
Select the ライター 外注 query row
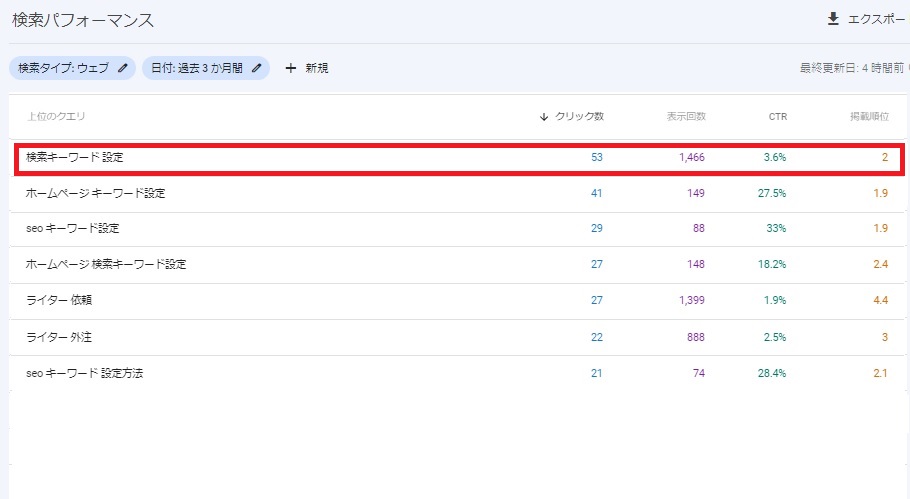[457, 337]
